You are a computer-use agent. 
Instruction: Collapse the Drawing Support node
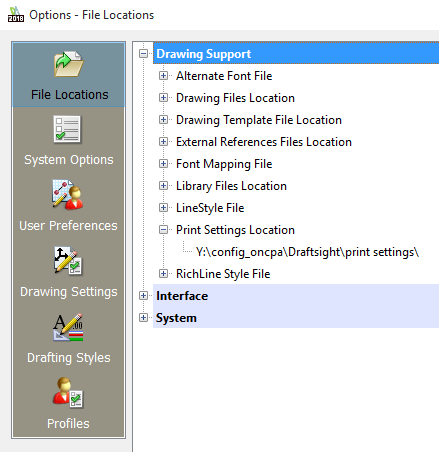click(143, 54)
